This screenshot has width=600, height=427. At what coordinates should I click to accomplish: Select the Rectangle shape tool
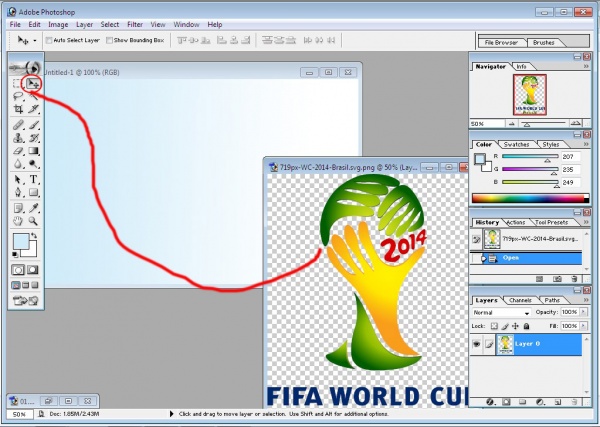[34, 192]
